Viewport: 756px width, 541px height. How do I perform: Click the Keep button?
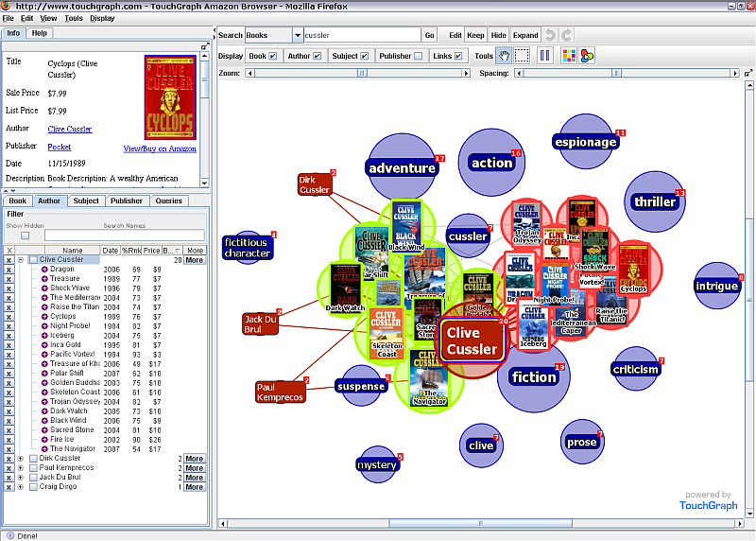click(x=475, y=35)
